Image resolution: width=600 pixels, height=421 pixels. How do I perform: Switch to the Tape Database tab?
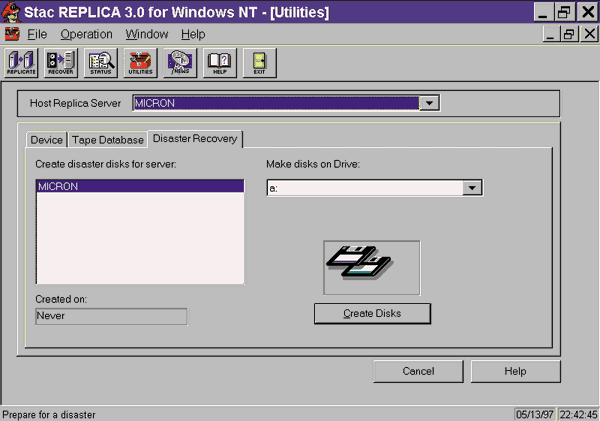tap(107, 139)
